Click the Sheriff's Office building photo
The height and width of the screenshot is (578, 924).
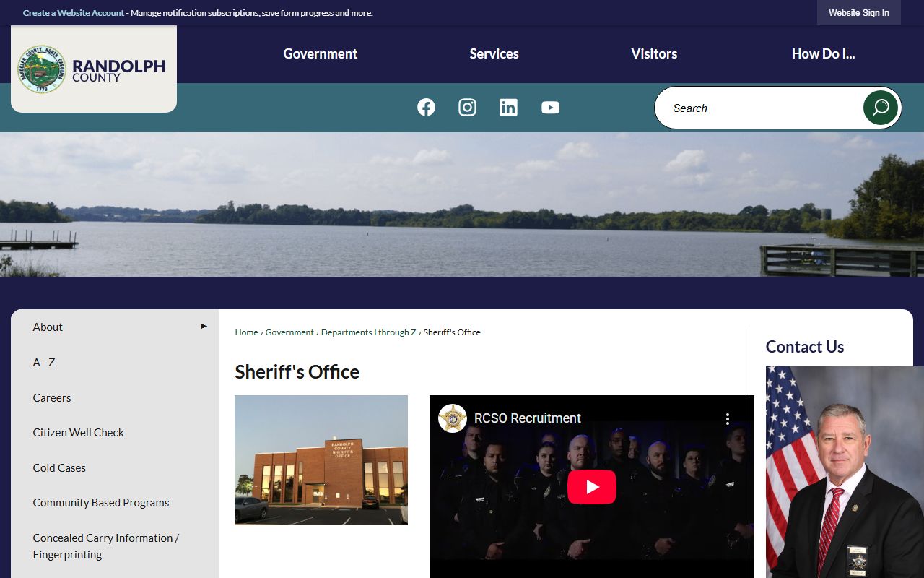pos(321,460)
